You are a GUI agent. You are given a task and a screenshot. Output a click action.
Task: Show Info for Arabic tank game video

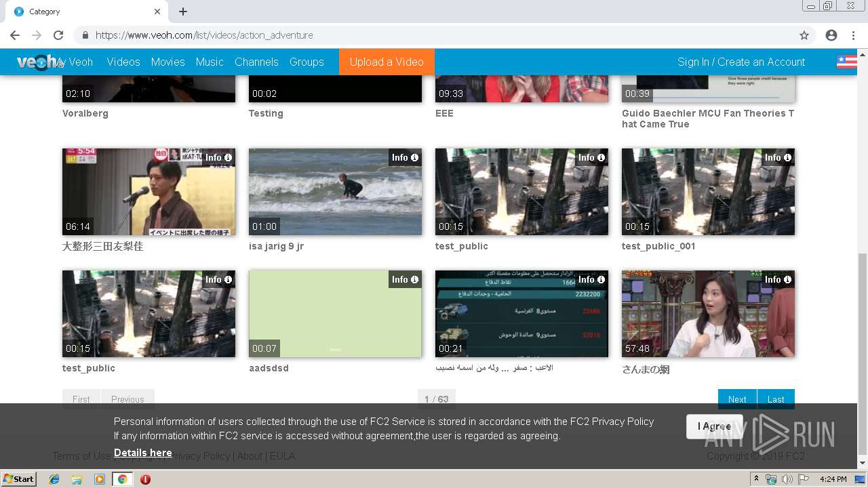pos(591,279)
